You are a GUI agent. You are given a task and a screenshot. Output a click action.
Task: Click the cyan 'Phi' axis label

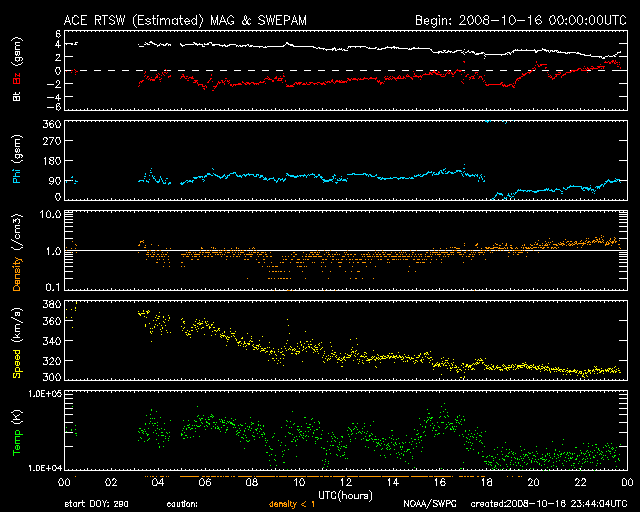coord(17,174)
